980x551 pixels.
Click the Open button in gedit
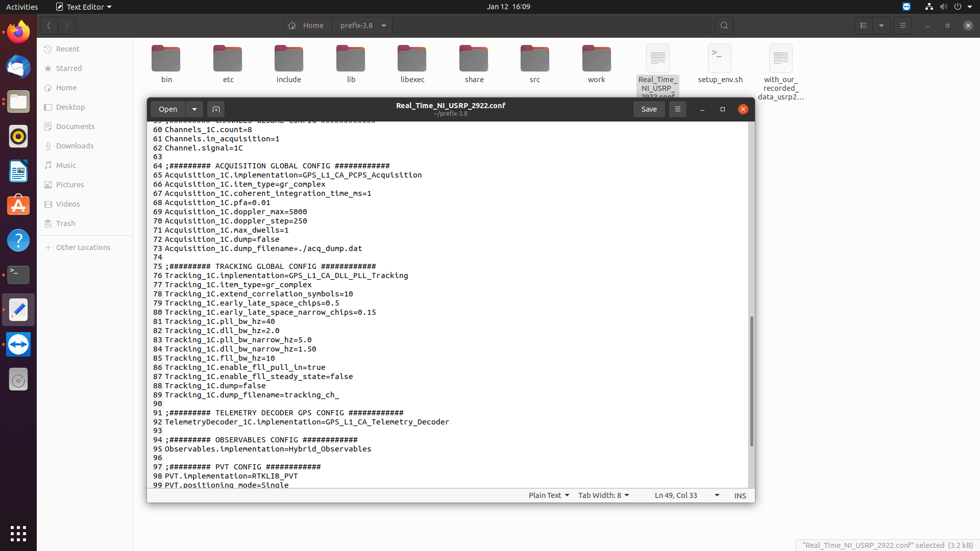tap(167, 109)
